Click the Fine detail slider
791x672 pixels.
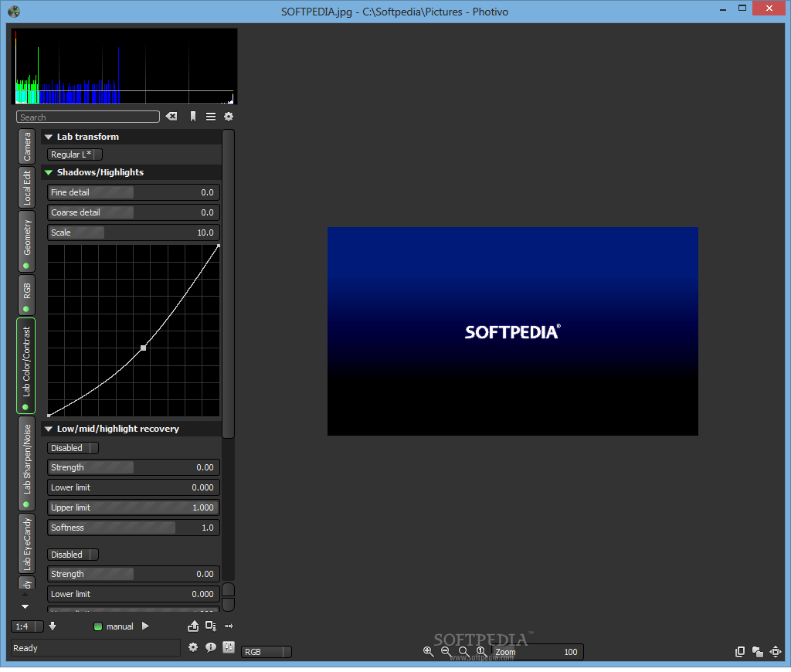(x=134, y=192)
